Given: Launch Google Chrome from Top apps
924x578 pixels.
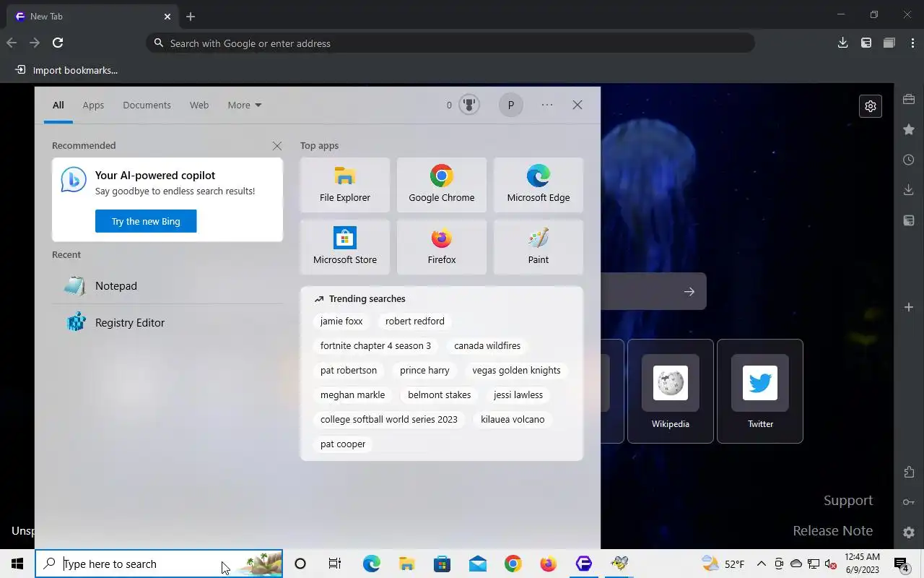Looking at the screenshot, I should (442, 185).
